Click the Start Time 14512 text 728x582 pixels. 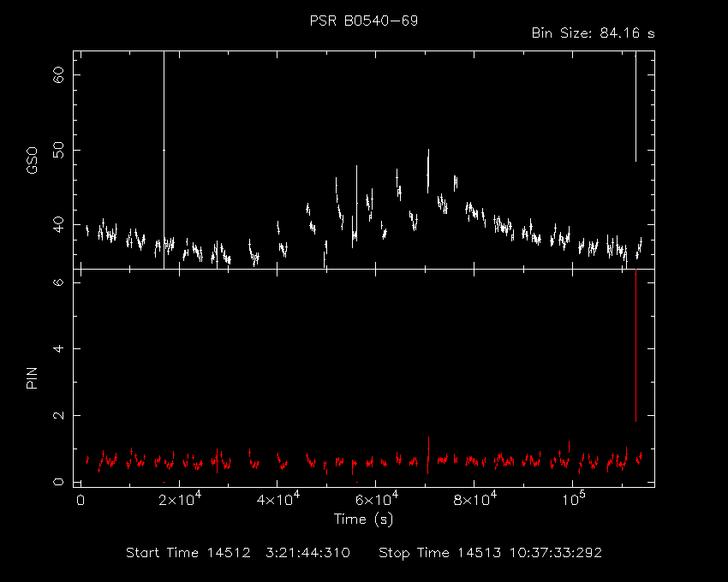[x=188, y=553]
